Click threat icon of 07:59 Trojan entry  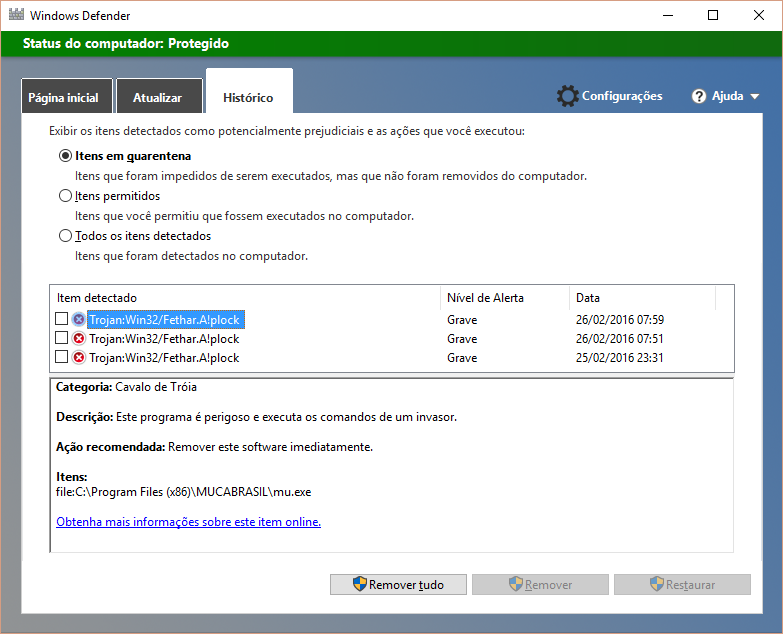(79, 320)
